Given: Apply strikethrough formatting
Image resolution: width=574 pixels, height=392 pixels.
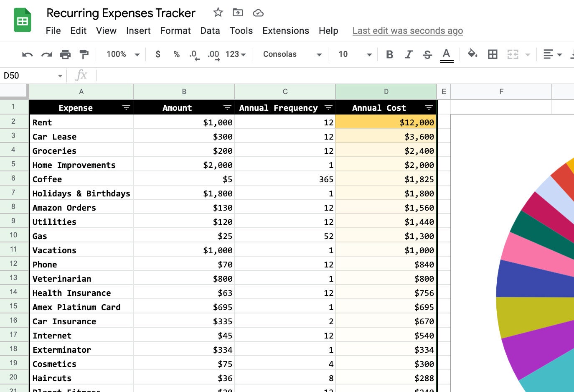Looking at the screenshot, I should tap(427, 54).
